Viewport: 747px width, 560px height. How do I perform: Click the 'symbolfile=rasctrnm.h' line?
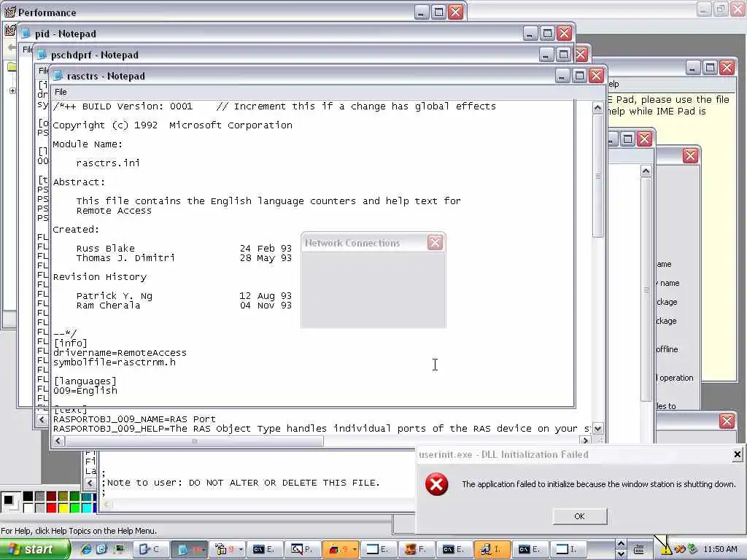pyautogui.click(x=115, y=362)
